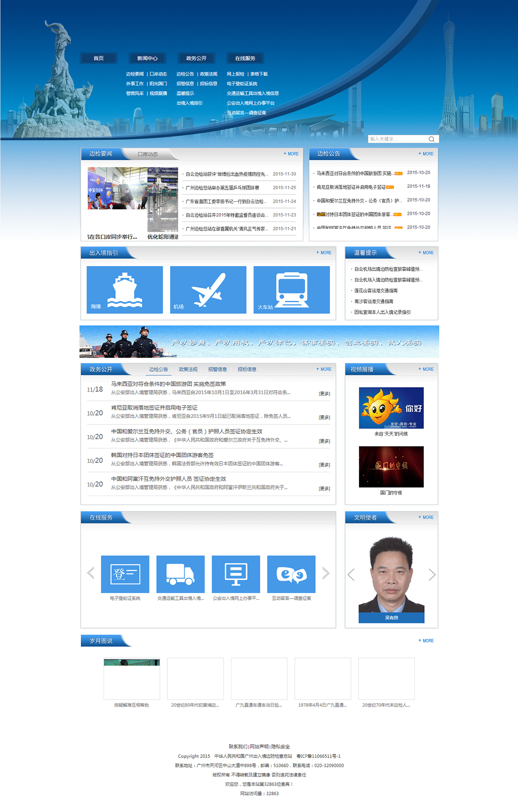Open 警营风采 submenu link
The width and height of the screenshot is (518, 812).
point(135,93)
